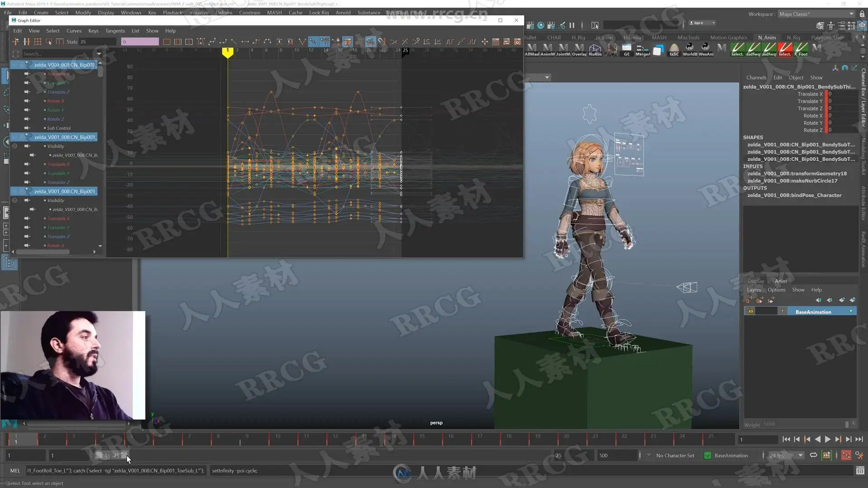Open the Script Editor icon at bottom right
The width and height of the screenshot is (868, 488).
tap(860, 471)
